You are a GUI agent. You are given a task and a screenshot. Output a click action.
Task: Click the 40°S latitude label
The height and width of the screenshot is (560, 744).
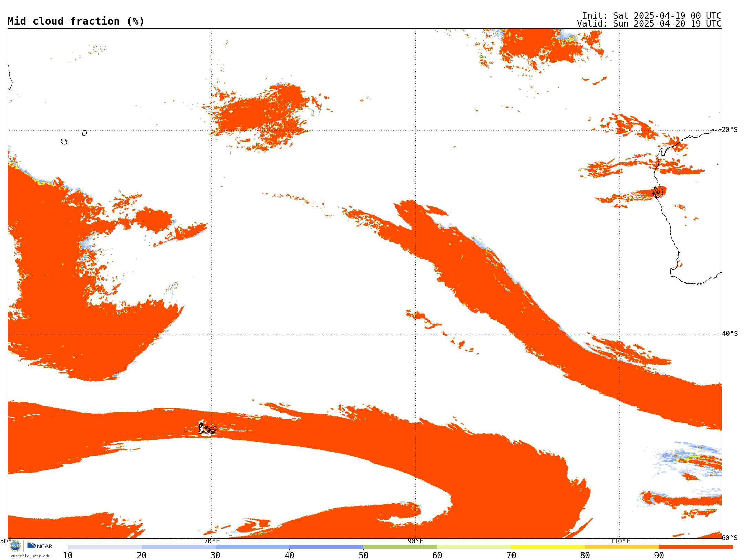point(730,334)
